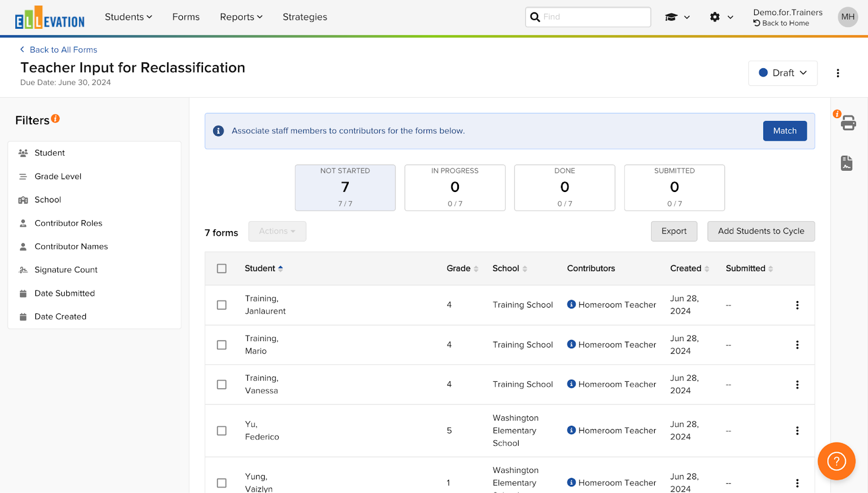Viewport: 868px width, 493px height.
Task: Expand the School filter
Action: (94, 200)
